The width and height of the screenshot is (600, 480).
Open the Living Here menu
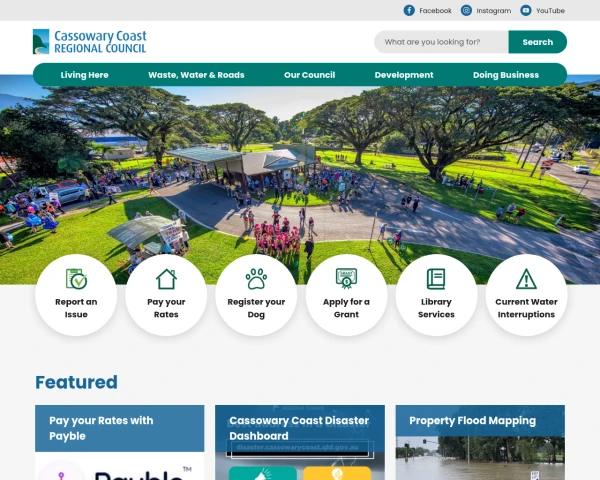(84, 75)
